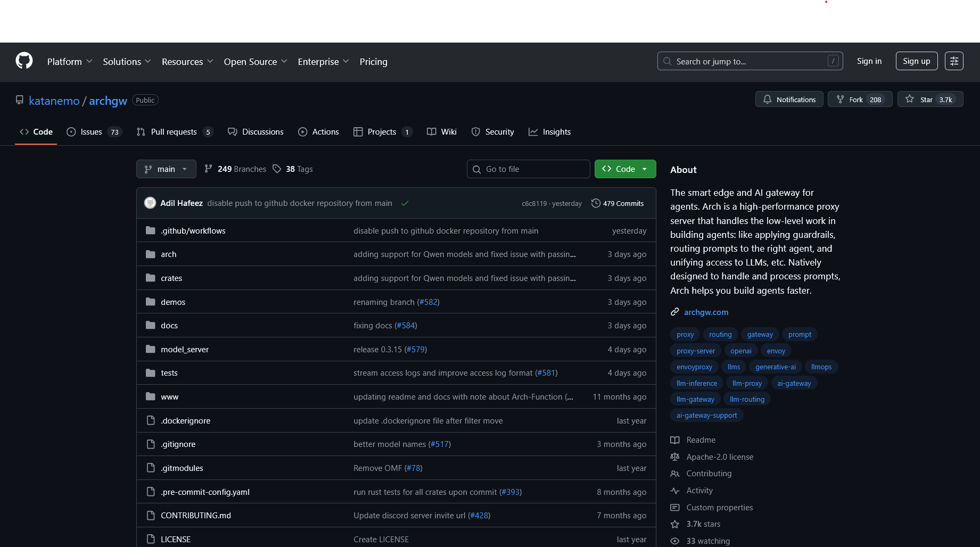Open the llm-routing topic tag
This screenshot has width=980, height=547.
(746, 399)
